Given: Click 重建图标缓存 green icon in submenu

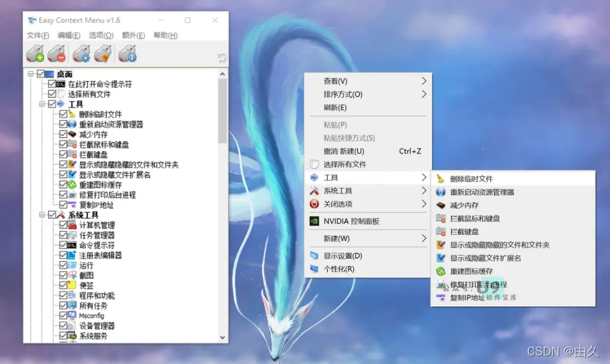Looking at the screenshot, I should (440, 271).
